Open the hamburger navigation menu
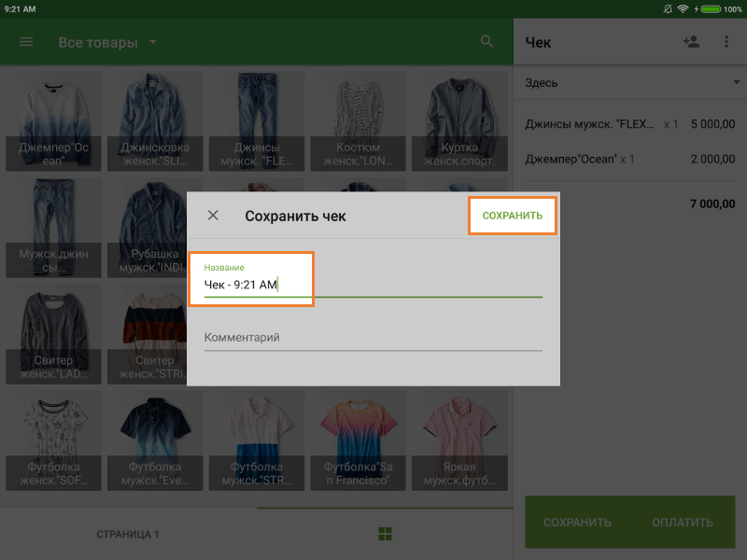This screenshot has height=560, width=747. (26, 42)
